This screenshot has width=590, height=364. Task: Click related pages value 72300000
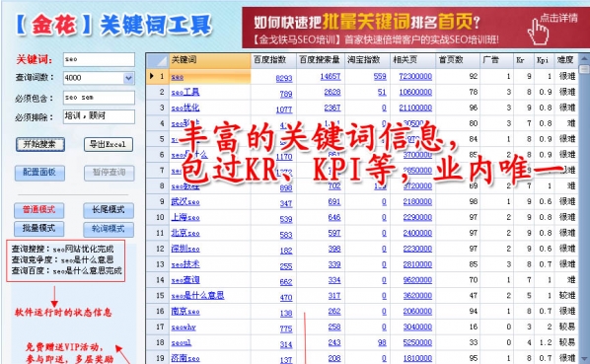click(x=415, y=77)
